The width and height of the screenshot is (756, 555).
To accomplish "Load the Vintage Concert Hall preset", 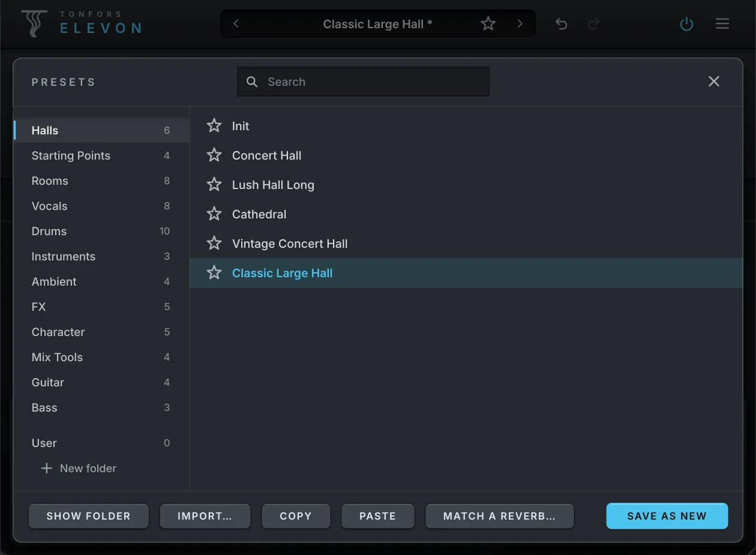I will coord(466,244).
